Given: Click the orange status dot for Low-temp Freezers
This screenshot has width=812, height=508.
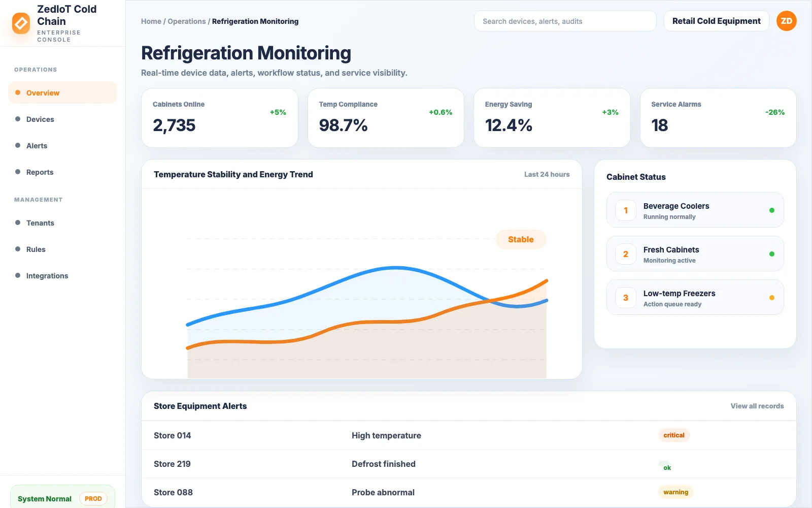Looking at the screenshot, I should [x=772, y=298].
